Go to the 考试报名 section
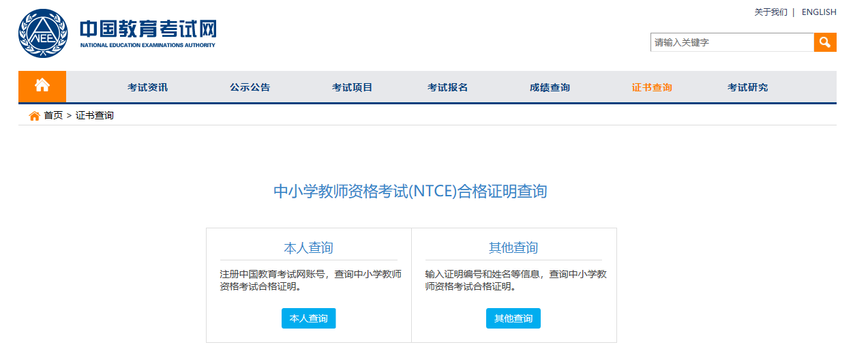The width and height of the screenshot is (868, 364). pyautogui.click(x=447, y=87)
